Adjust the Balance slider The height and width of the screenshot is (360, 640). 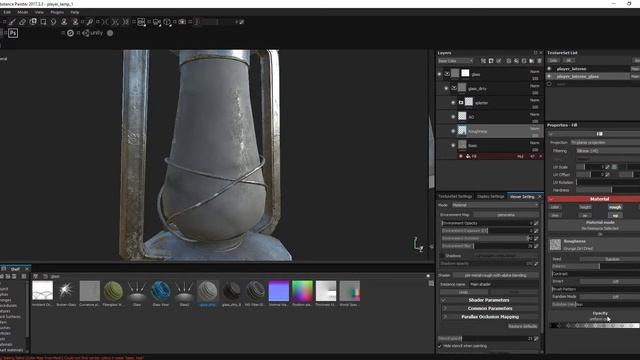596,267
